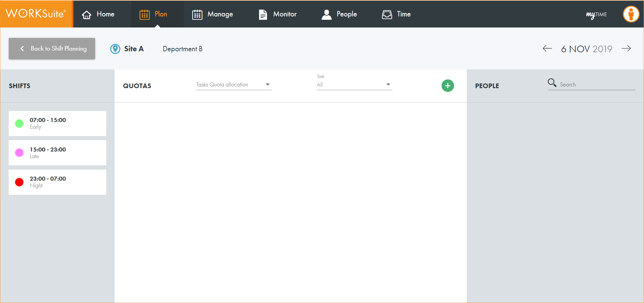
Task: Open the orange user profile avatar
Action: click(631, 14)
